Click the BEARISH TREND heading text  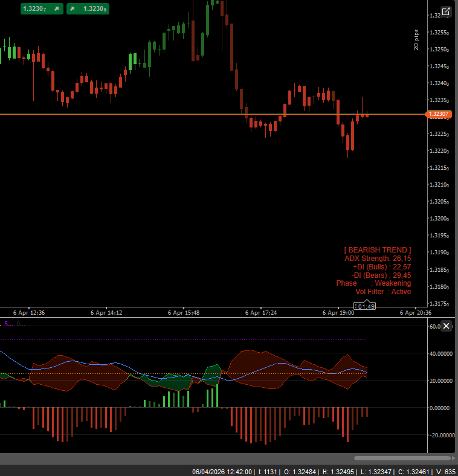tap(377, 249)
